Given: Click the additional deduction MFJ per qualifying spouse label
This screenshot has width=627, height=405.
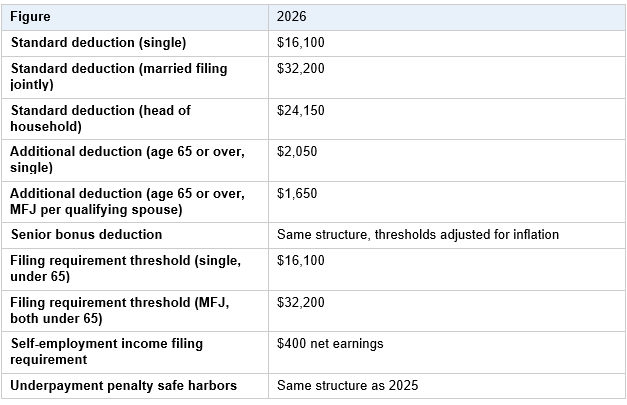Looking at the screenshot, I should click(x=127, y=200).
